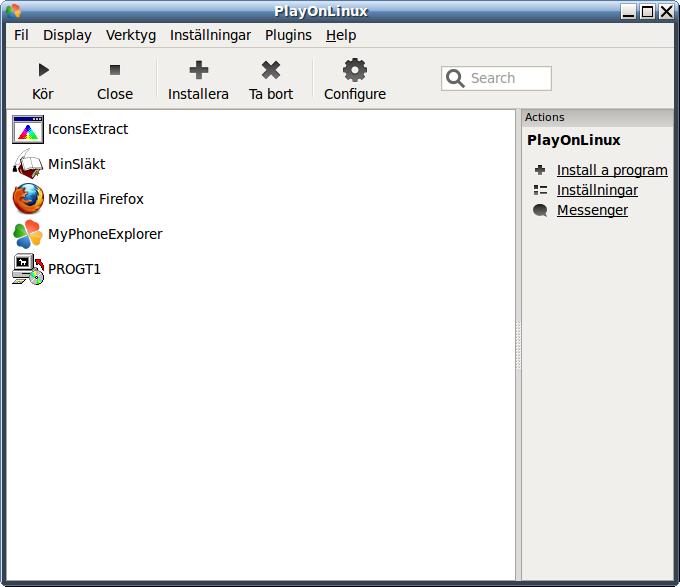Screen dimensions: 680x587
Task: Click the magnifier icon in search box
Action: point(455,78)
